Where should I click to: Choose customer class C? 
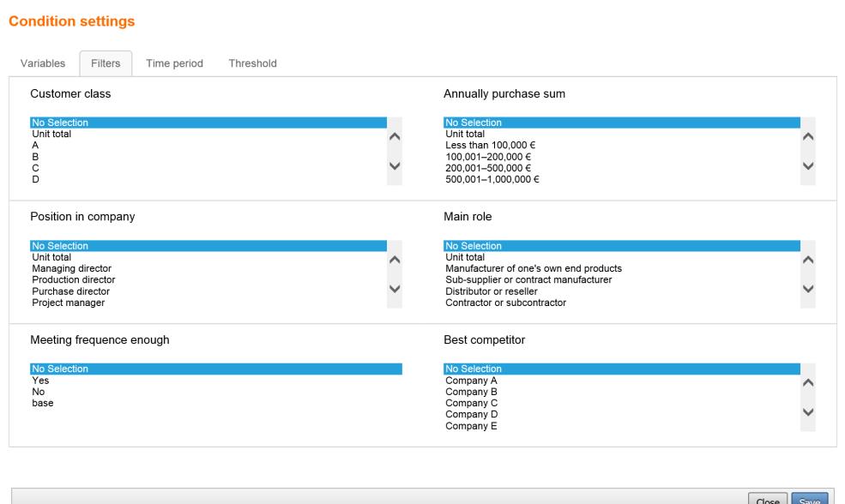(x=208, y=168)
